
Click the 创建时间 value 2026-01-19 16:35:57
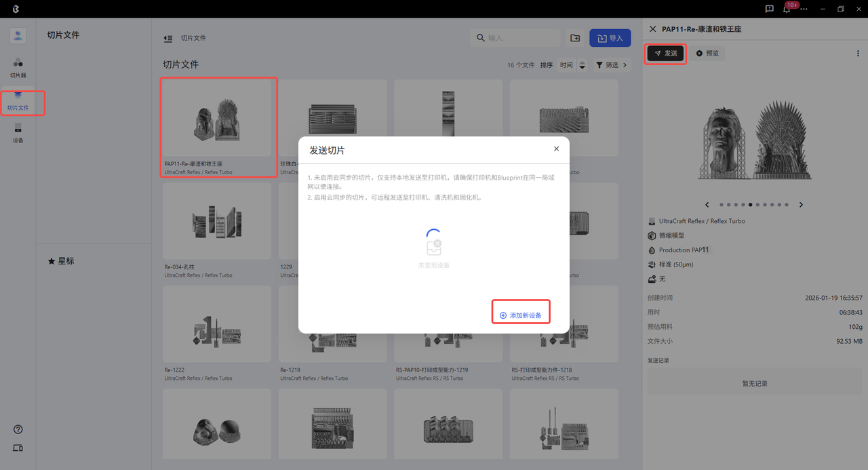833,298
